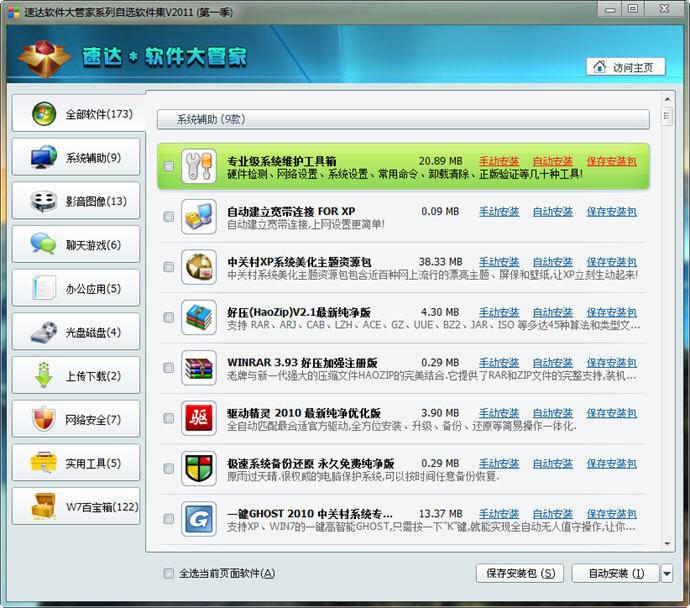This screenshot has width=690, height=608.
Task: Click the 驱动精灵 2010 red icon
Action: pyautogui.click(x=198, y=418)
